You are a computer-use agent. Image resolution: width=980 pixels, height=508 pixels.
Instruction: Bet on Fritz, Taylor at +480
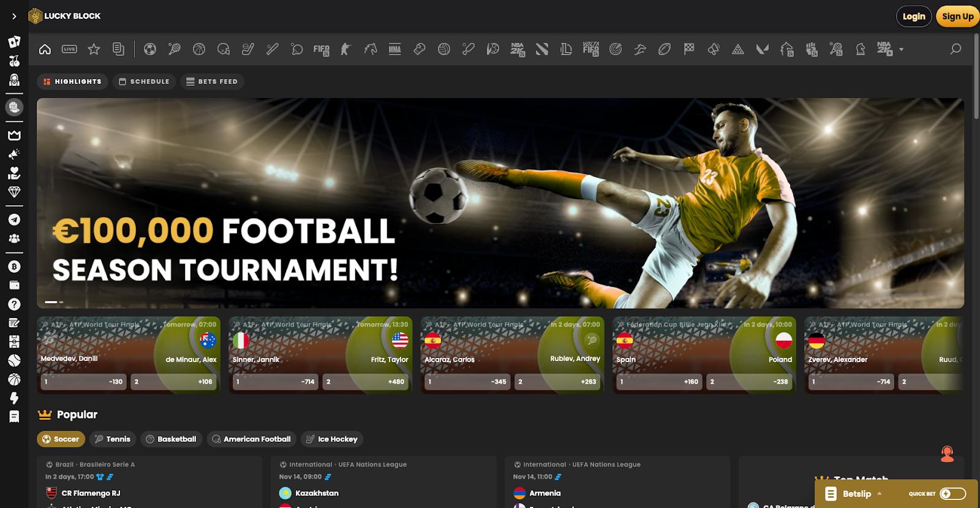coord(365,382)
